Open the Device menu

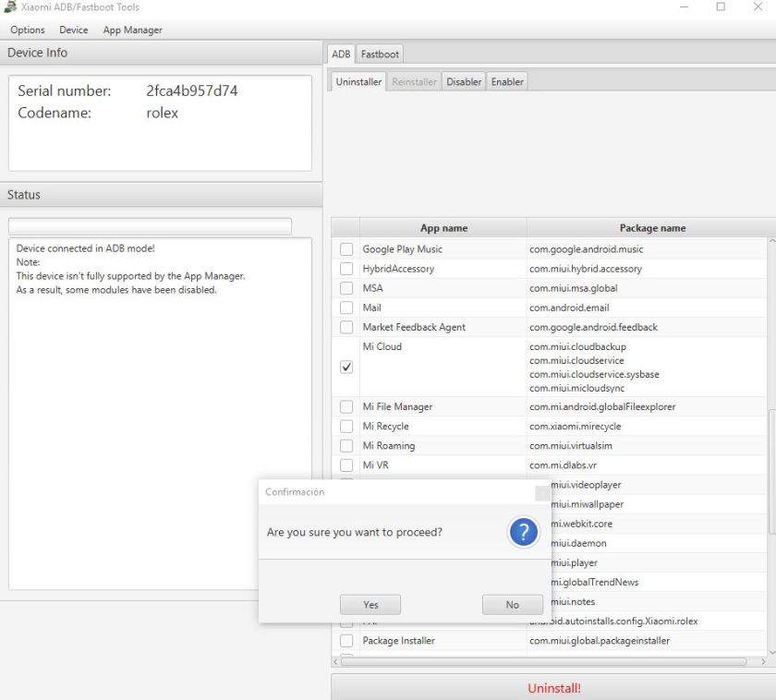74,30
